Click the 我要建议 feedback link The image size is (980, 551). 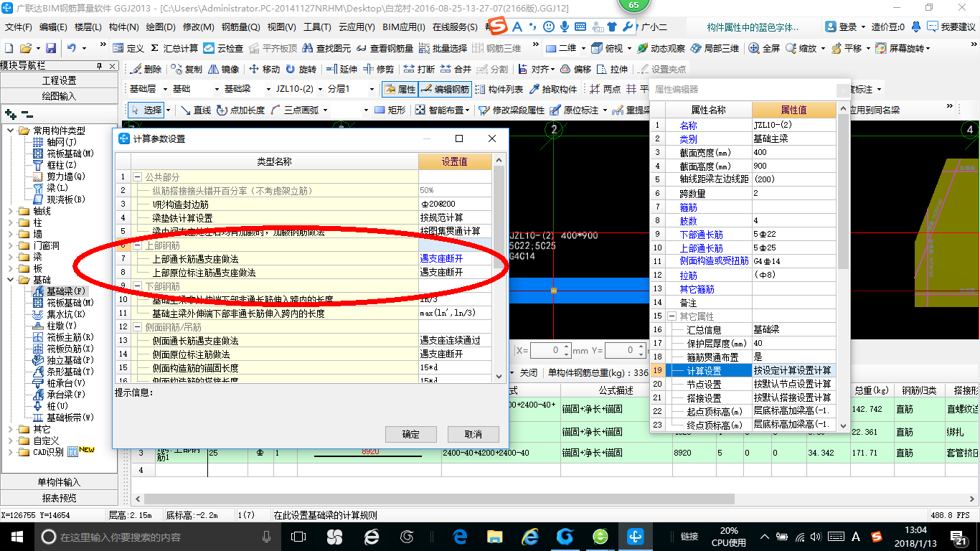click(x=951, y=27)
